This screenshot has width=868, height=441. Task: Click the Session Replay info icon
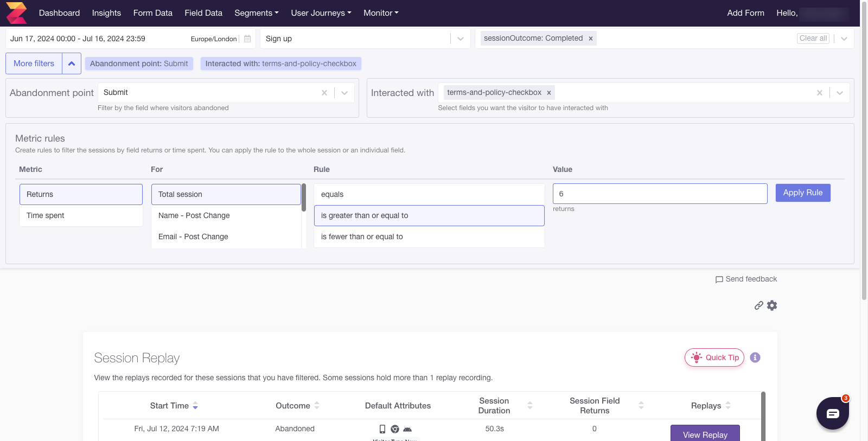pyautogui.click(x=755, y=357)
